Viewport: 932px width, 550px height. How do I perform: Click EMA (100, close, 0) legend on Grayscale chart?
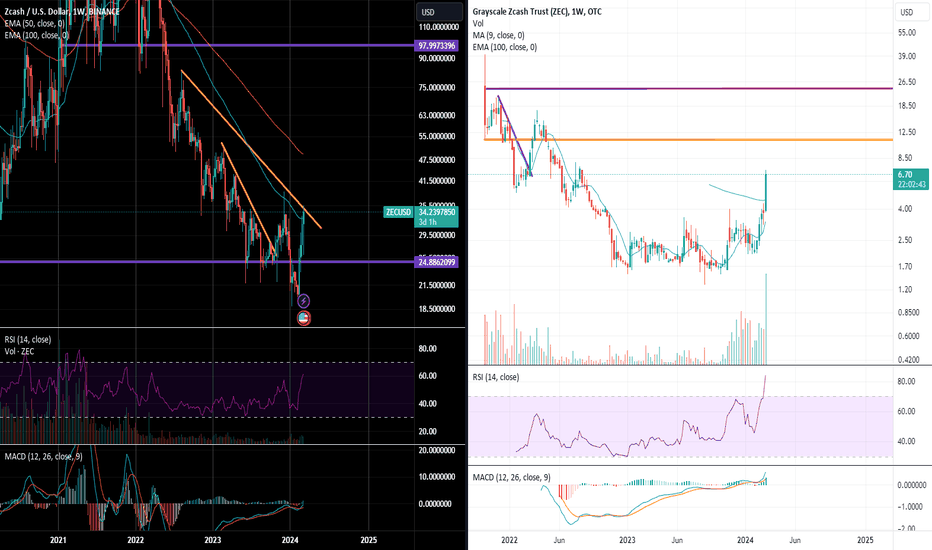click(x=505, y=47)
